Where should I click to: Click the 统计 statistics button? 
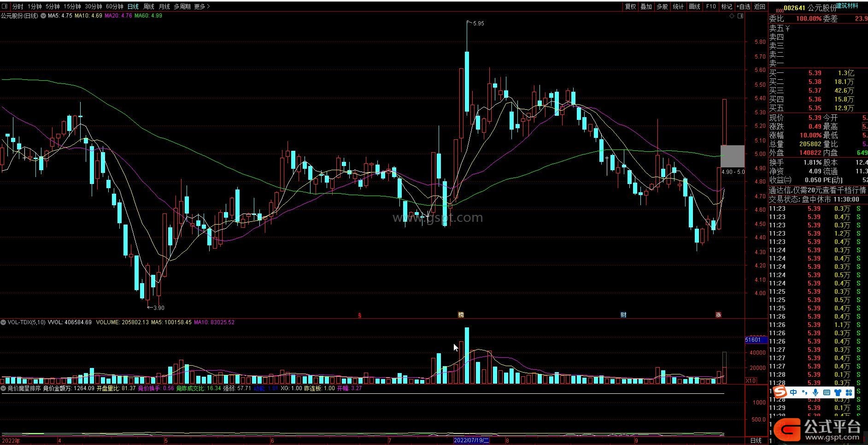pyautogui.click(x=678, y=6)
